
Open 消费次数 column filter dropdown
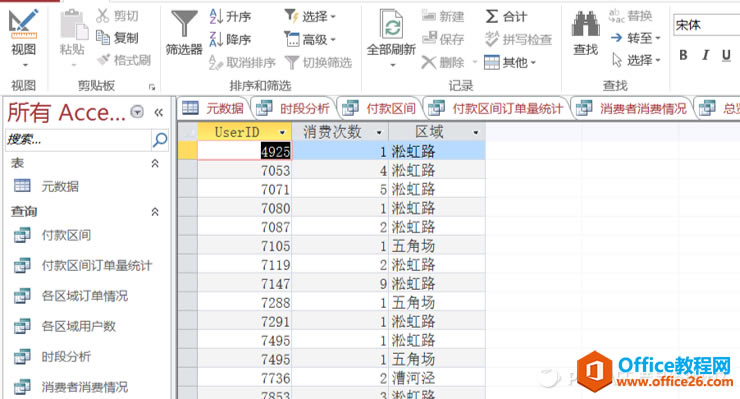pos(379,133)
